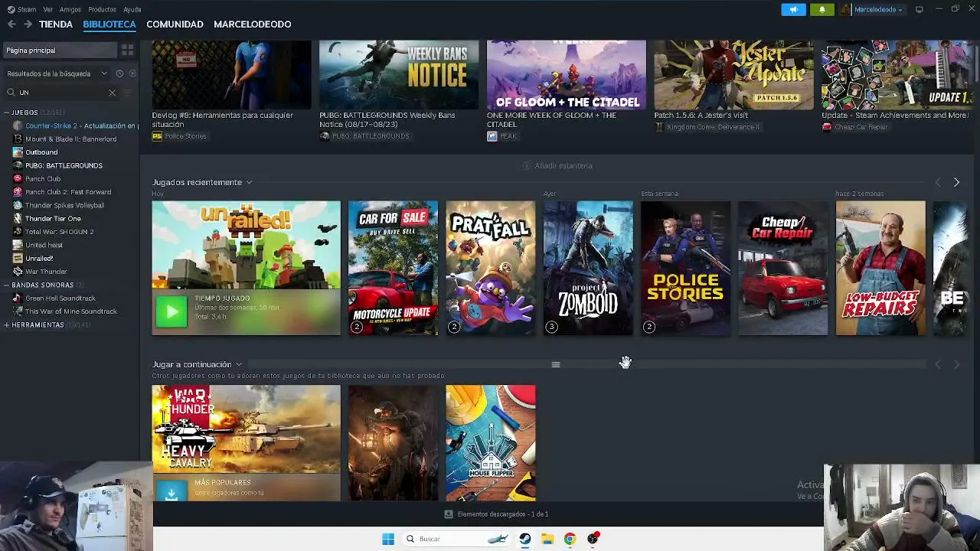This screenshot has width=980, height=551.
Task: Open the Jugados recientemente shelf dropdown
Action: point(249,182)
